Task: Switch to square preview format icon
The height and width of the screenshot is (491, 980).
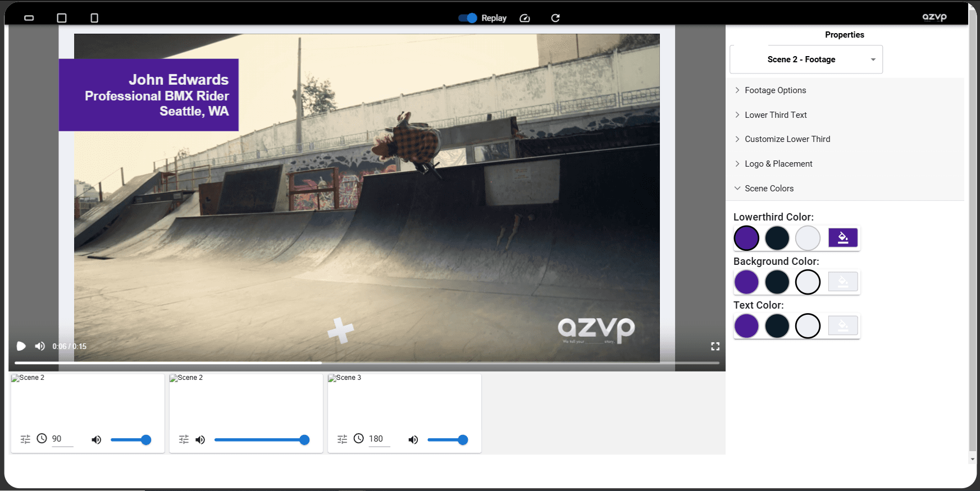Action: [62, 18]
